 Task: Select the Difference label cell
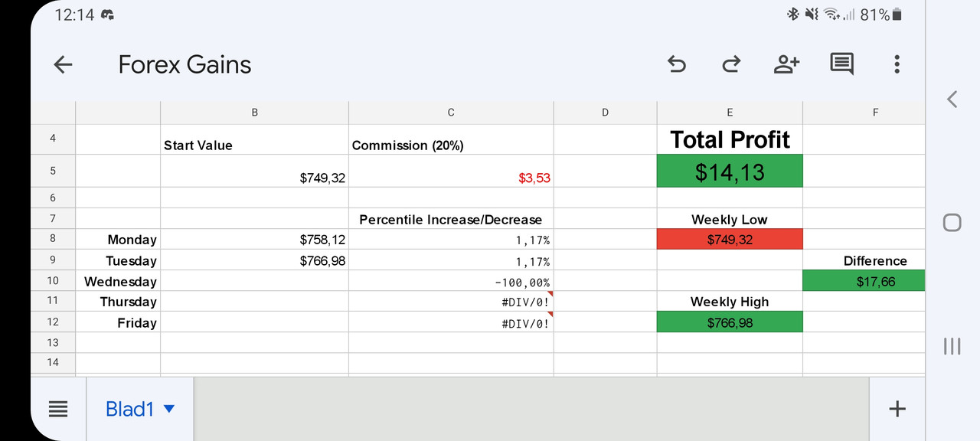click(864, 260)
